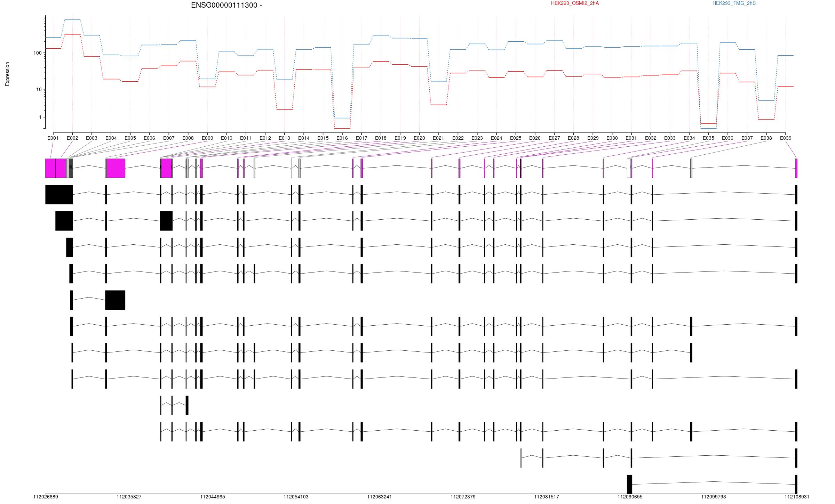This screenshot has height=504, width=835.
Task: Click the coordinate 112044965
Action: point(213,497)
